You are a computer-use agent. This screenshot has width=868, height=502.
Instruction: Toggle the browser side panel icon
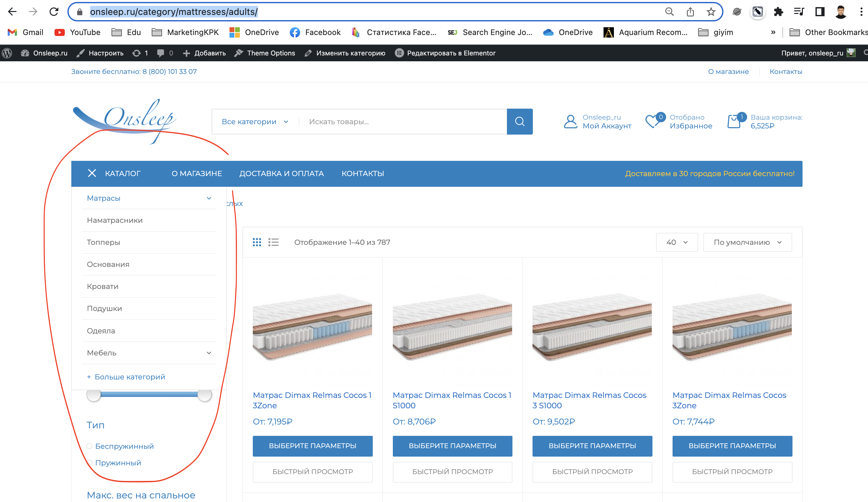coord(820,12)
